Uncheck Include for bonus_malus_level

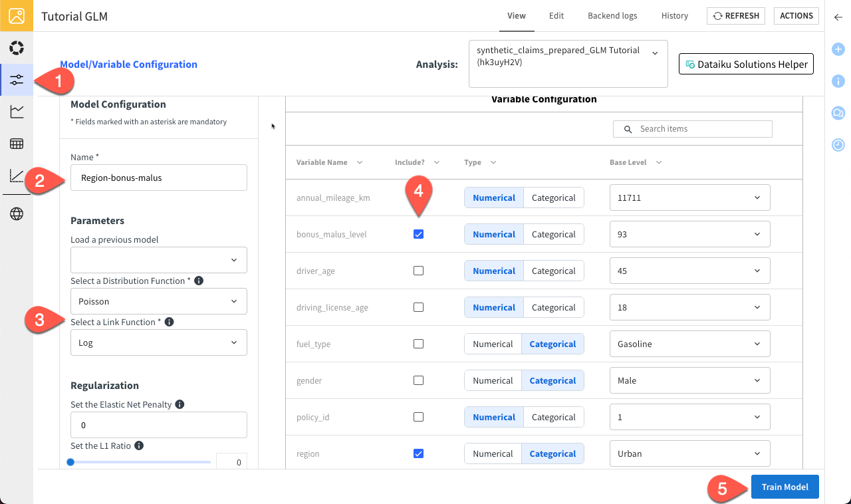[418, 234]
